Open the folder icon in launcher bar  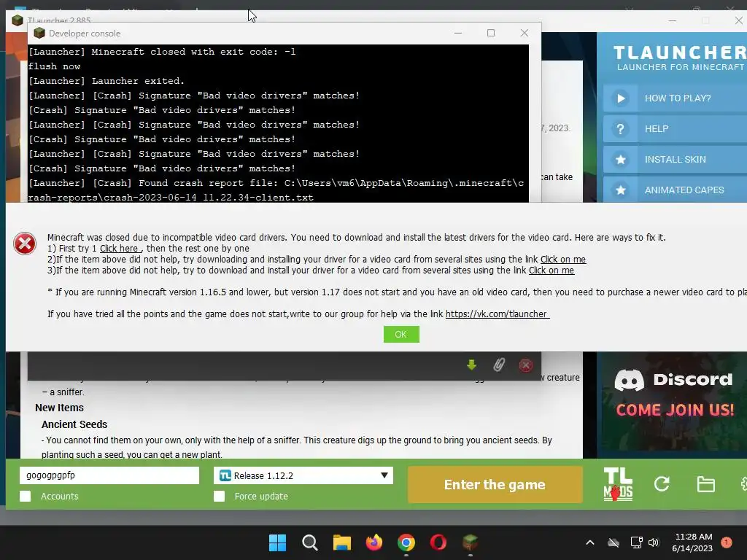coord(705,484)
